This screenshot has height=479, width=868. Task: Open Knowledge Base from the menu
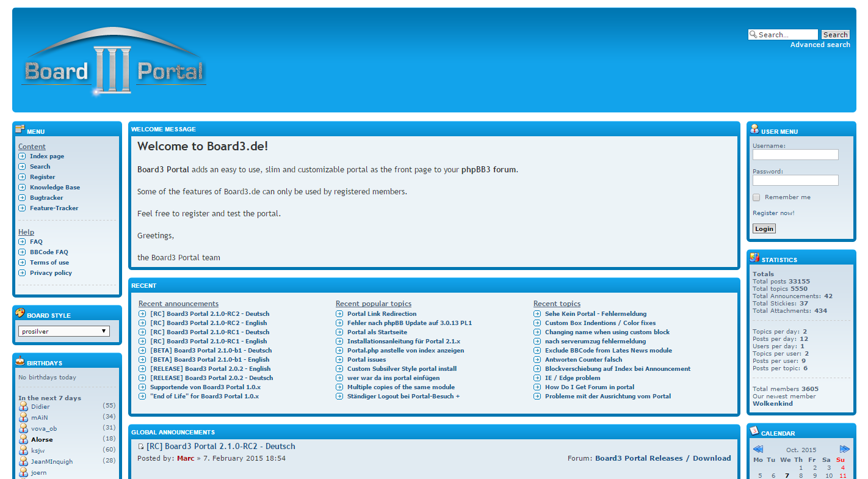pyautogui.click(x=55, y=188)
